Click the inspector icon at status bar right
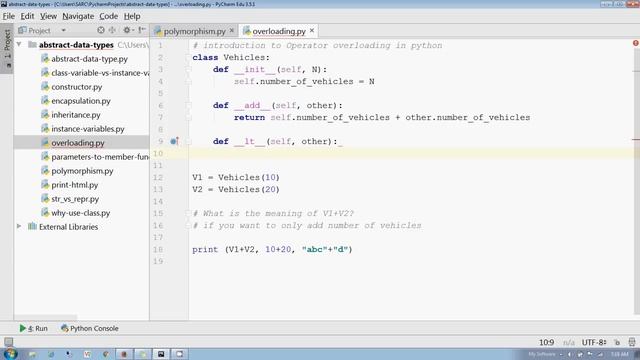Screen dimensions: 640x360 click(632, 342)
